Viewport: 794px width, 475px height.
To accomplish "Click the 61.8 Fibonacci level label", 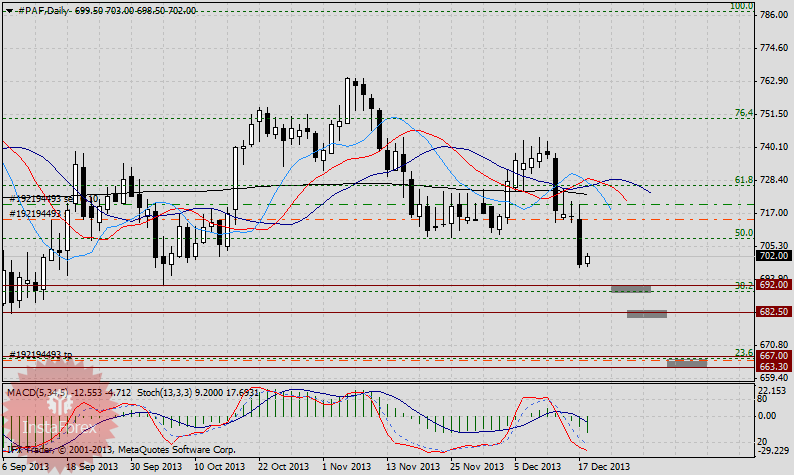I will (x=743, y=180).
